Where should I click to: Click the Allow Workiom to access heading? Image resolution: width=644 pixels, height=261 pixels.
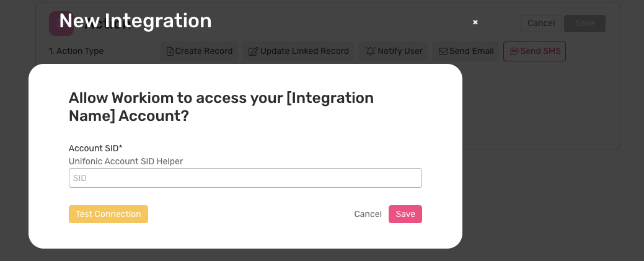pos(221,107)
